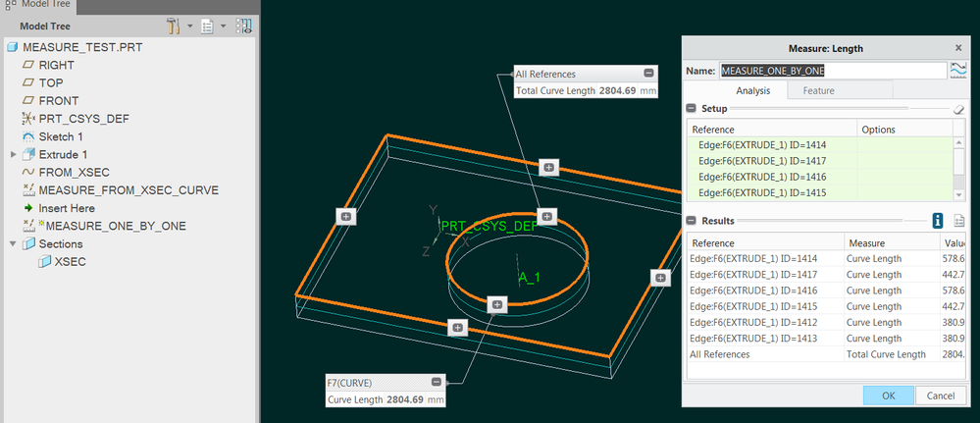Open the Model Tree settings hammer icon
Viewport: 980px width, 423px height.
click(174, 26)
